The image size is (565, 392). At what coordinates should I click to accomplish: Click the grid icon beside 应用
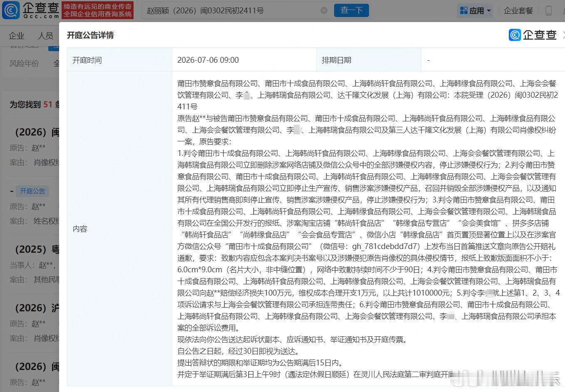[463, 11]
